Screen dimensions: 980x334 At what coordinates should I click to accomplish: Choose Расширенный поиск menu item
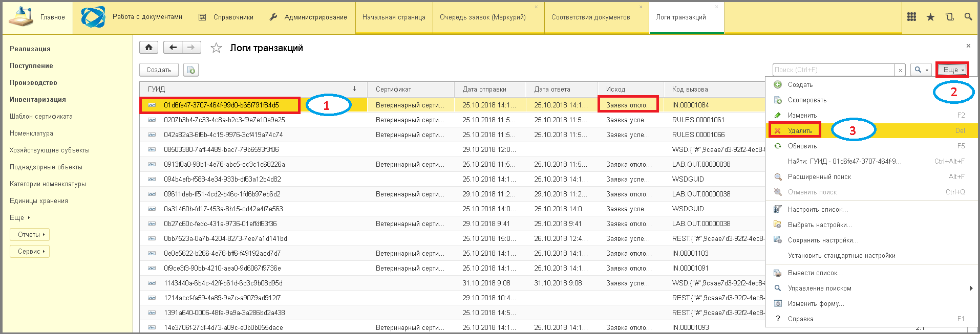pos(871,176)
